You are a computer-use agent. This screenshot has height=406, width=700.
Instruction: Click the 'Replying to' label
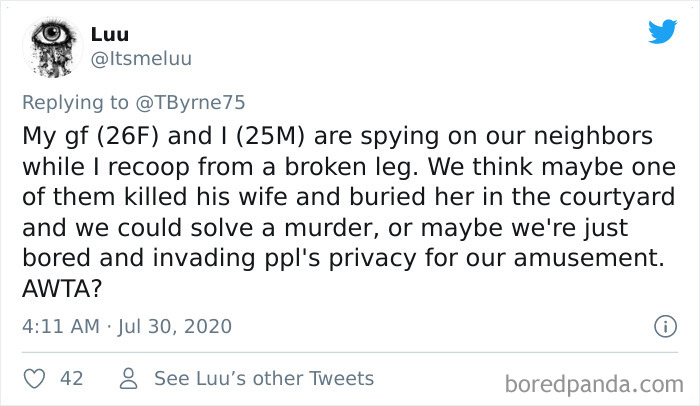coord(75,103)
